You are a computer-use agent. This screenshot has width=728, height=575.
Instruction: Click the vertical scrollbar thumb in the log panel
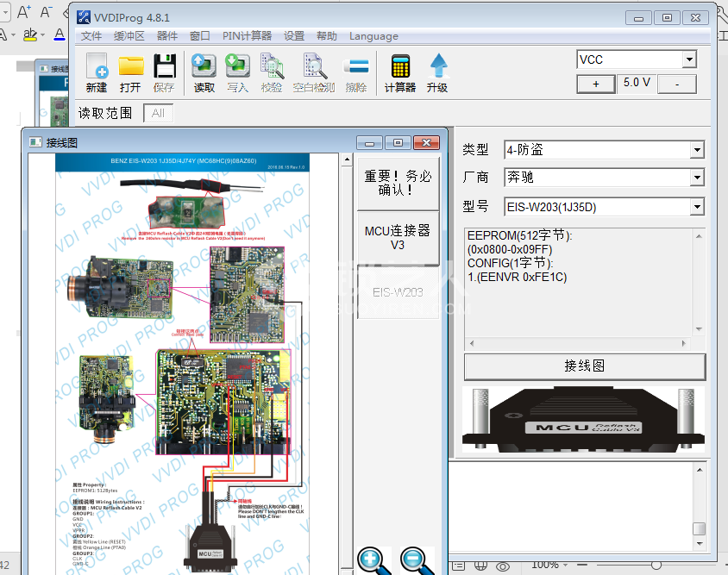click(699, 528)
